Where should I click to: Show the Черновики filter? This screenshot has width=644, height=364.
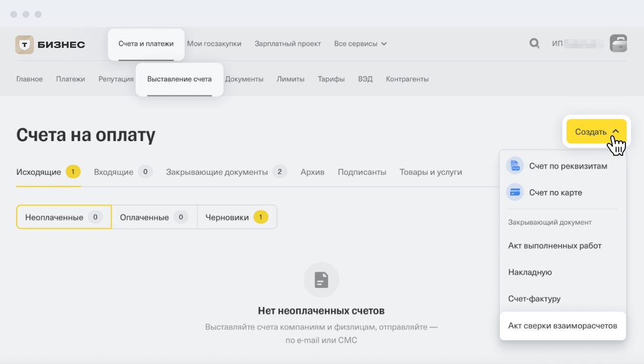[237, 217]
